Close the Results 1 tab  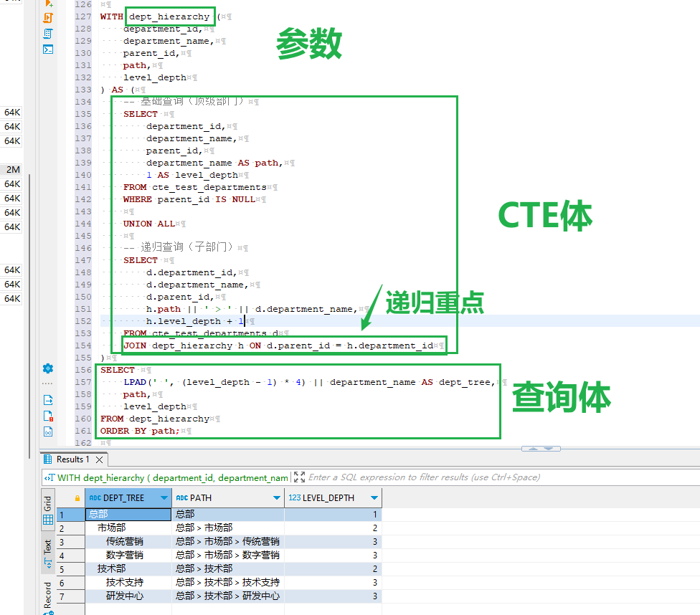coord(99,459)
